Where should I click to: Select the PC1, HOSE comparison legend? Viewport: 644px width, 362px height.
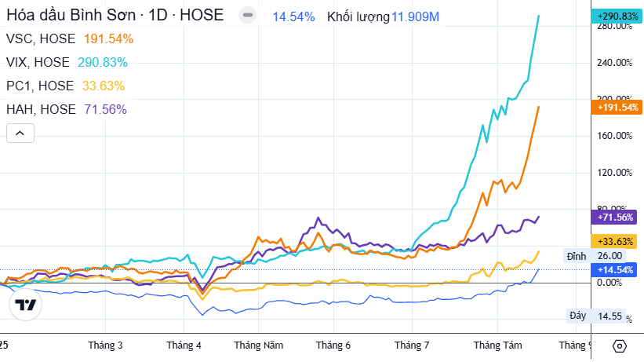coord(40,86)
